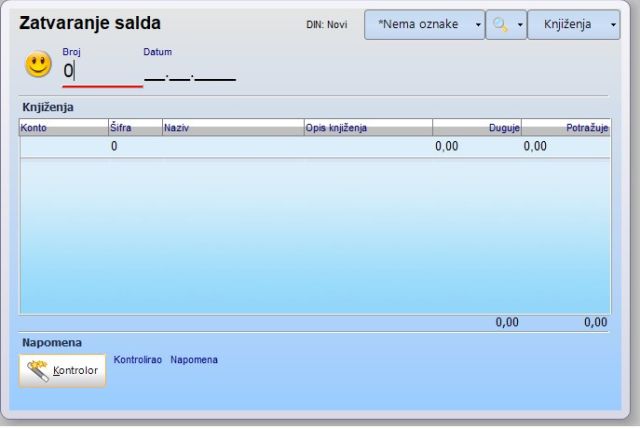
Task: Click the Datum date field
Action: (190, 71)
